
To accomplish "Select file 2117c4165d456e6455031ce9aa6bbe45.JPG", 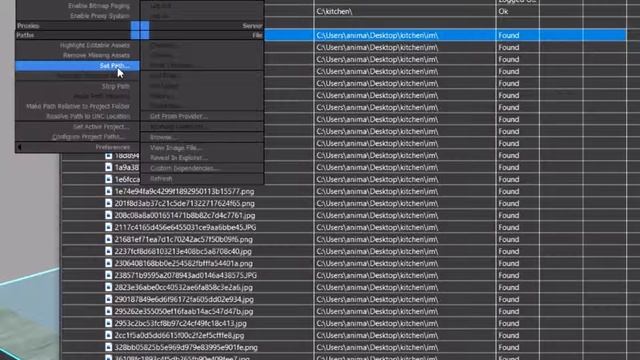I will [x=185, y=227].
